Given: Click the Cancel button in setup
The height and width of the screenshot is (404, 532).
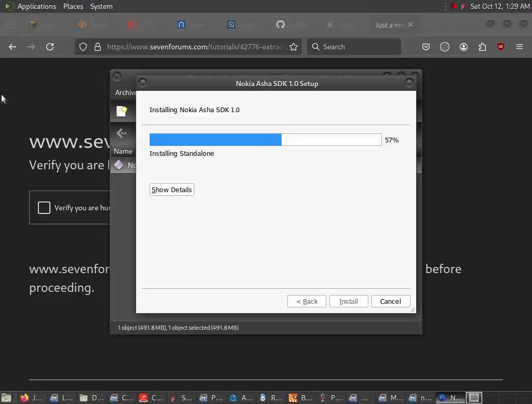Looking at the screenshot, I should tap(391, 301).
